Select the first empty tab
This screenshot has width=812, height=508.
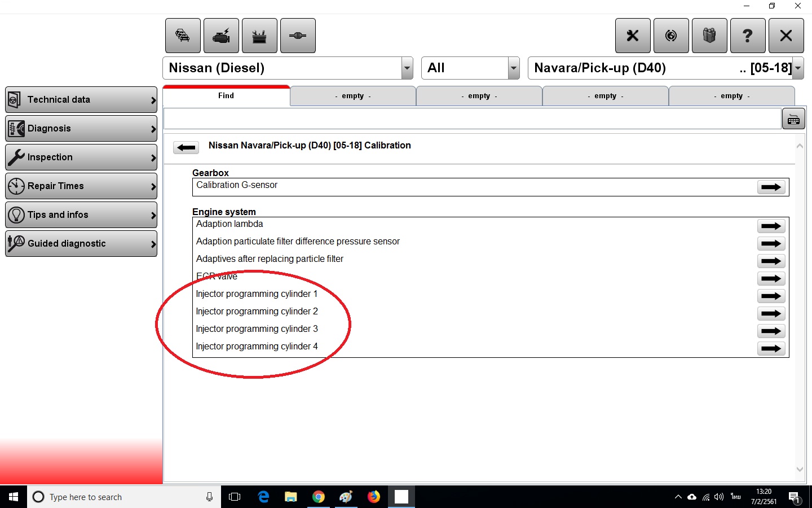click(353, 96)
